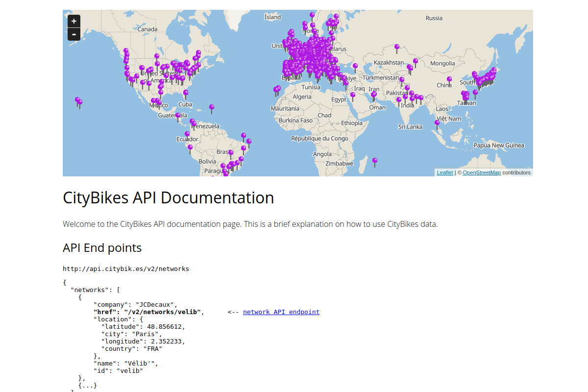This screenshot has width=588, height=392.
Task: Click the Caribbean marker east of Cuba
Action: coord(212,109)
